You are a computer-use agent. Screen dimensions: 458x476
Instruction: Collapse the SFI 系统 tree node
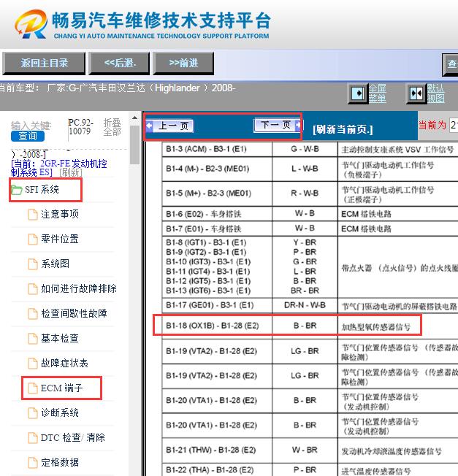coord(42,190)
